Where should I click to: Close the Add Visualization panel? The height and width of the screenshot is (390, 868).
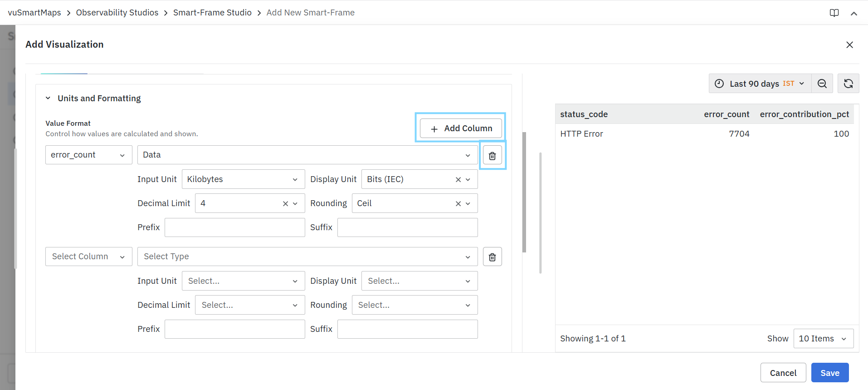point(849,44)
